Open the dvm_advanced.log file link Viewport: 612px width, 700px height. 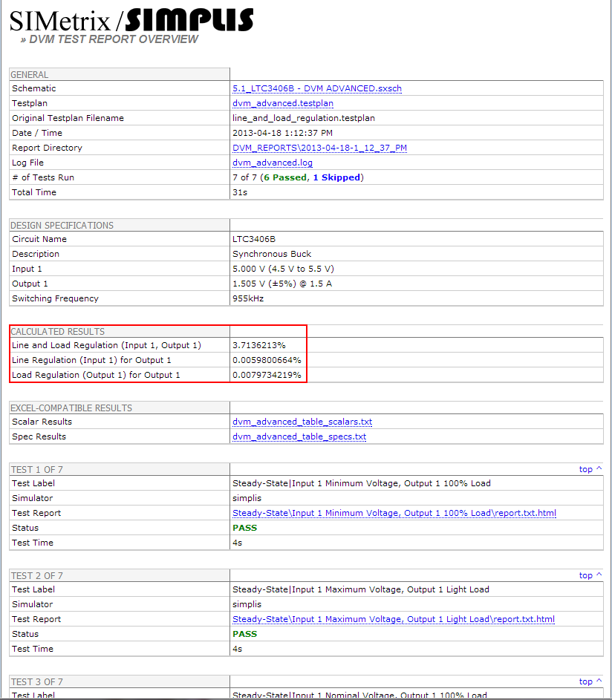(x=272, y=163)
